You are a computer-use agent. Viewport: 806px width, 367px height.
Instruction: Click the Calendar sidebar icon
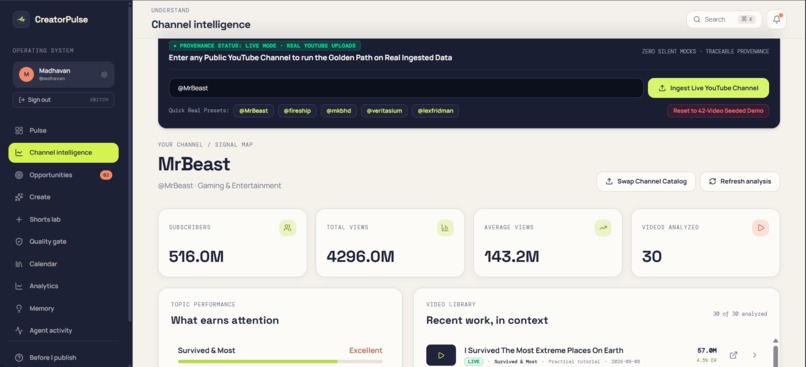[x=19, y=264]
